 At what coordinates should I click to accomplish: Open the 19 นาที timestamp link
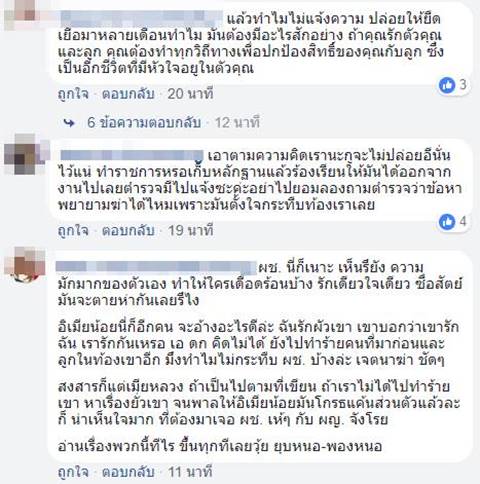190,230
